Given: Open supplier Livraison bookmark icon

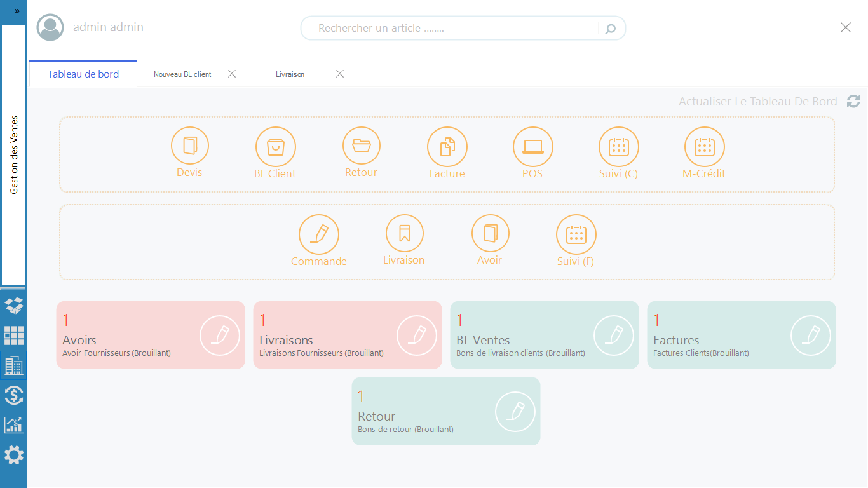Looking at the screenshot, I should click(404, 234).
